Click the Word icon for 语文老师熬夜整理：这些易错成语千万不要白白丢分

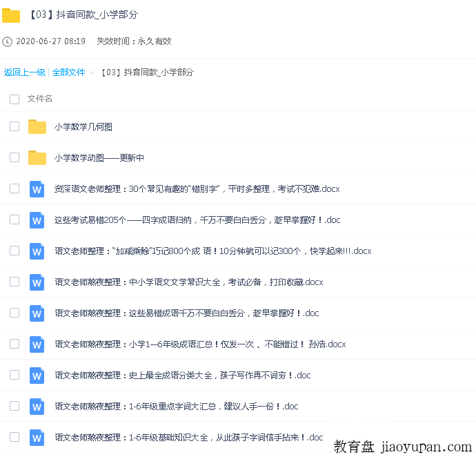(x=37, y=313)
